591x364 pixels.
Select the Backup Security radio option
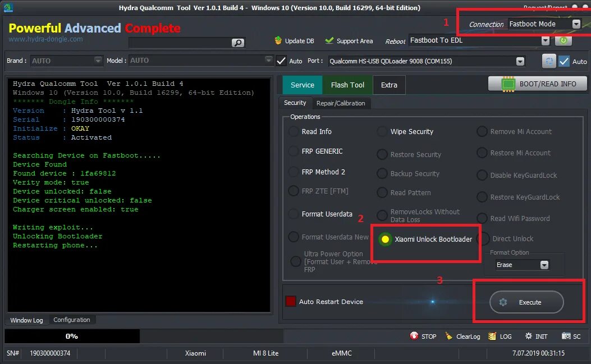pyautogui.click(x=382, y=174)
